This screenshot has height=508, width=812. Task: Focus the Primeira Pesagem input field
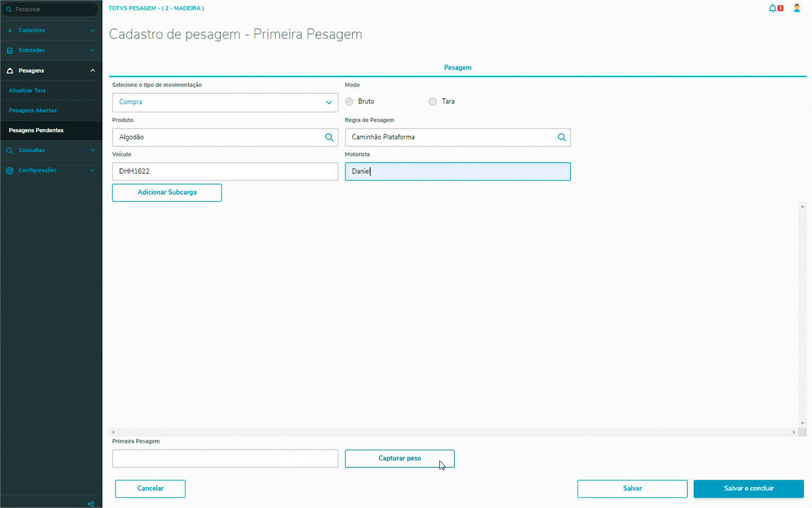click(x=225, y=458)
